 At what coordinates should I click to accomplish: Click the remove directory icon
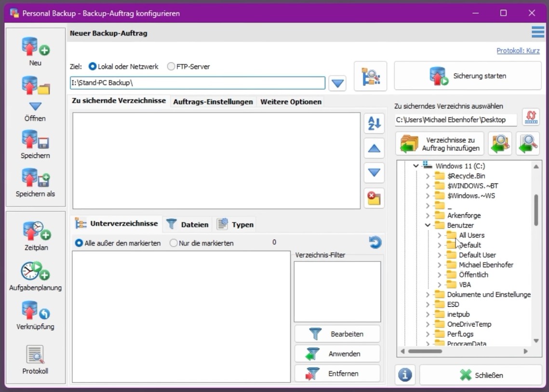pyautogui.click(x=375, y=198)
